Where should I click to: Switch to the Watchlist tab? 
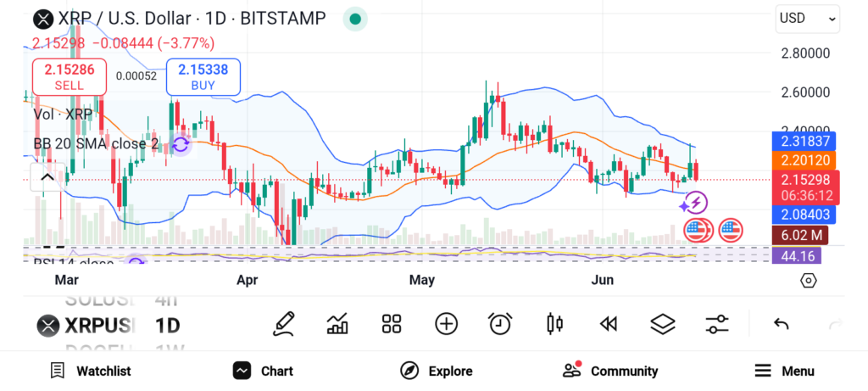pos(90,371)
